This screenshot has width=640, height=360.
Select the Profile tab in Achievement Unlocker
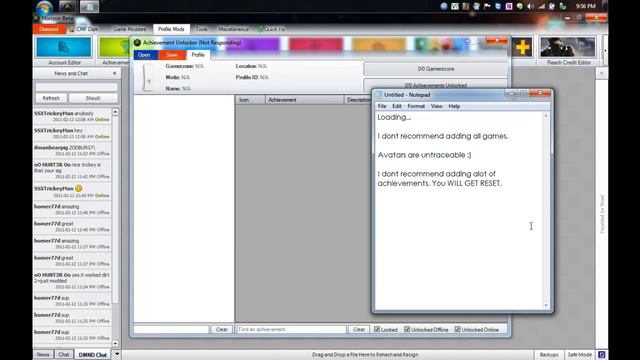point(198,55)
